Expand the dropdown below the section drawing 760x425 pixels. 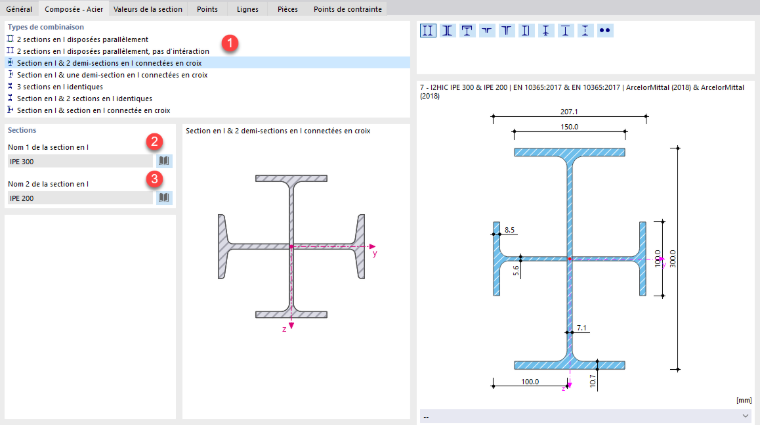point(745,416)
